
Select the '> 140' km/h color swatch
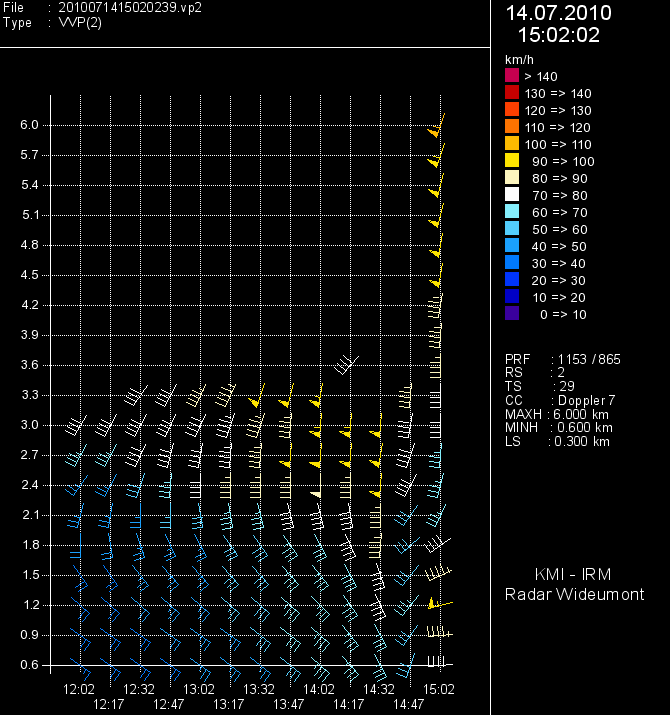point(512,76)
